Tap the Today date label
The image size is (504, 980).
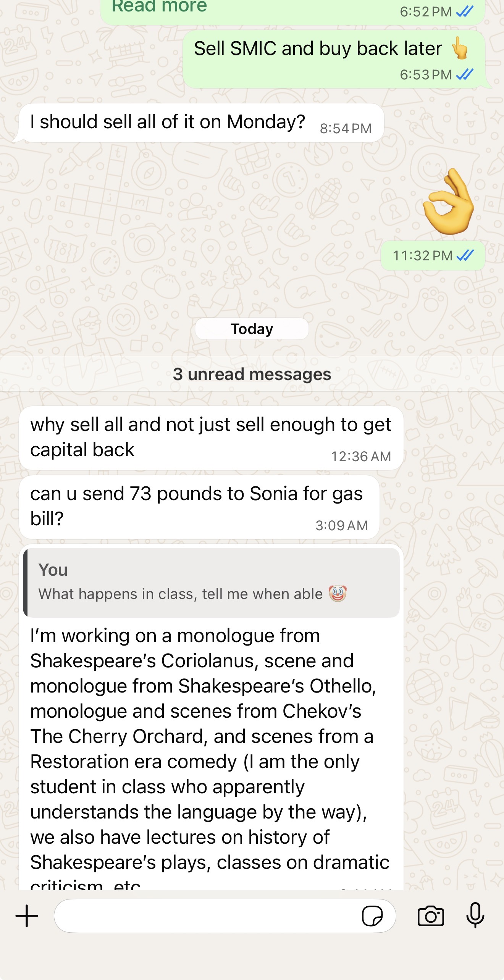pyautogui.click(x=252, y=329)
